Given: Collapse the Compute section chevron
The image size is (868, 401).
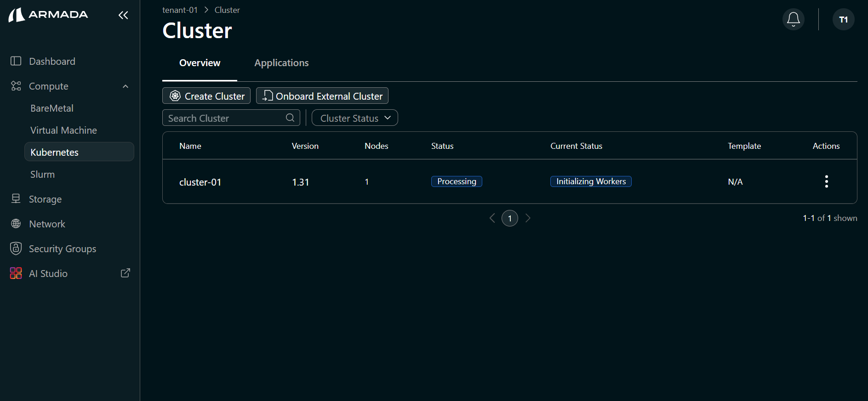Looking at the screenshot, I should tap(126, 86).
